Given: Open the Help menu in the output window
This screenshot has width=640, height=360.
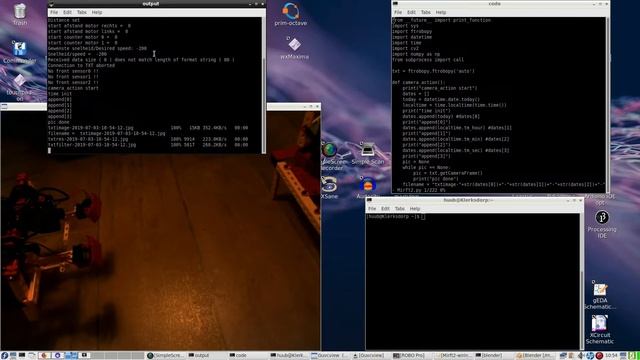Looking at the screenshot, I should point(97,12).
